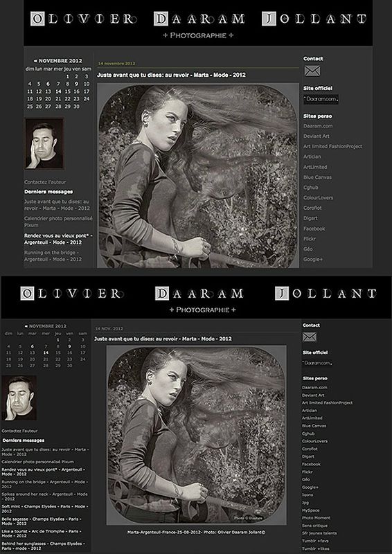The width and height of the screenshot is (392, 554).
Task: Open the author portrait thumbnail in the lower page
Action: (x=19, y=397)
